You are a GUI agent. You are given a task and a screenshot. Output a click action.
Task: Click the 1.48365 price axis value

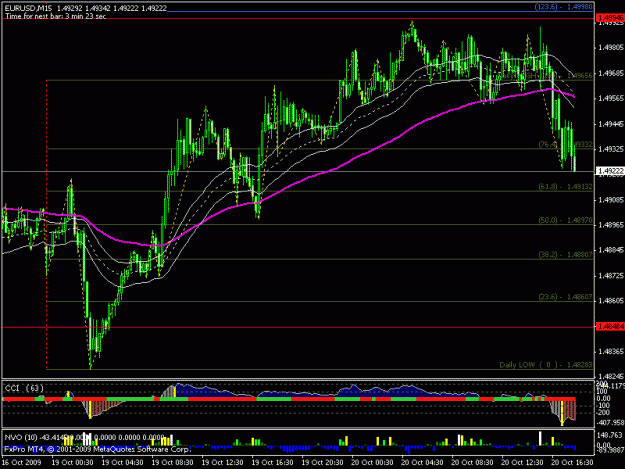click(x=610, y=351)
